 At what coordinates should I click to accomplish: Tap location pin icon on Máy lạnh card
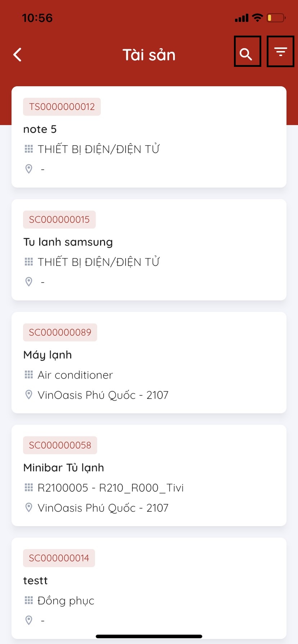tap(29, 395)
